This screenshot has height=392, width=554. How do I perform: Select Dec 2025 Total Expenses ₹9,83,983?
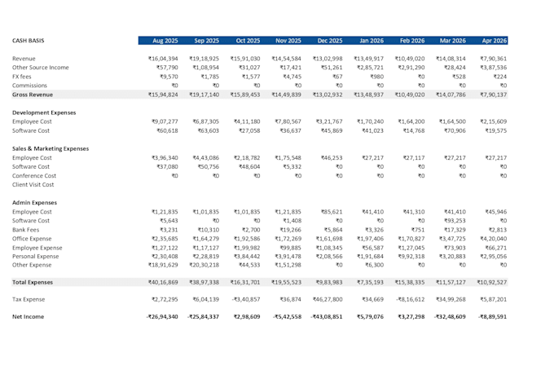tap(329, 283)
